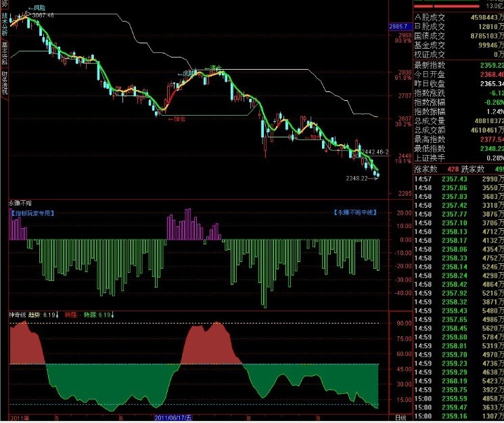Click the 国债成交 row
The height and width of the screenshot is (423, 504).
[x=459, y=36]
